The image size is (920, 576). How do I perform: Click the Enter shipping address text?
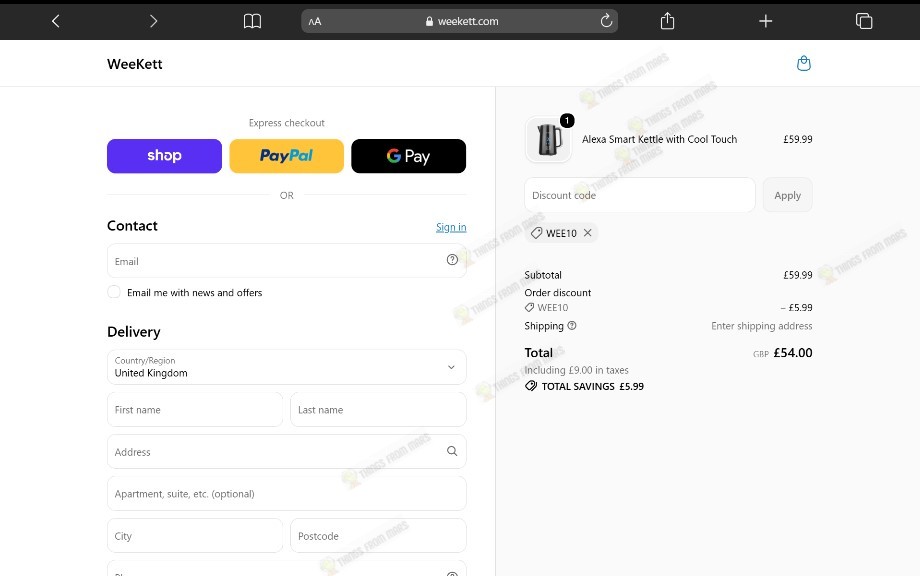click(762, 326)
